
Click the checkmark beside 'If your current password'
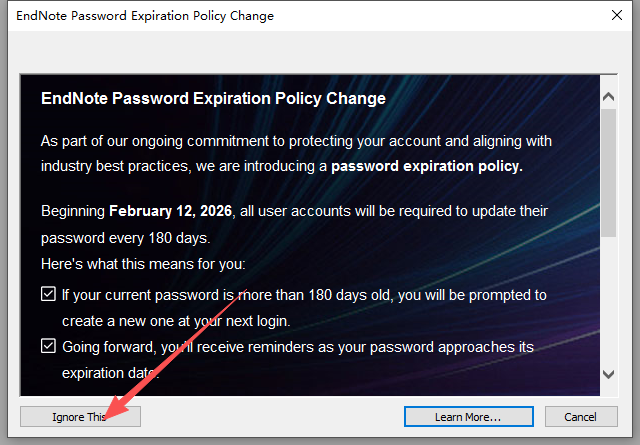48,295
